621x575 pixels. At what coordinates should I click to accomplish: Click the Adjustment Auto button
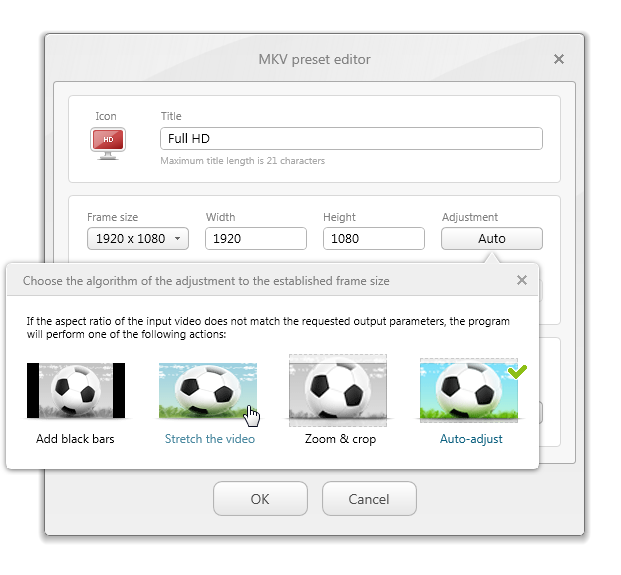pos(492,238)
